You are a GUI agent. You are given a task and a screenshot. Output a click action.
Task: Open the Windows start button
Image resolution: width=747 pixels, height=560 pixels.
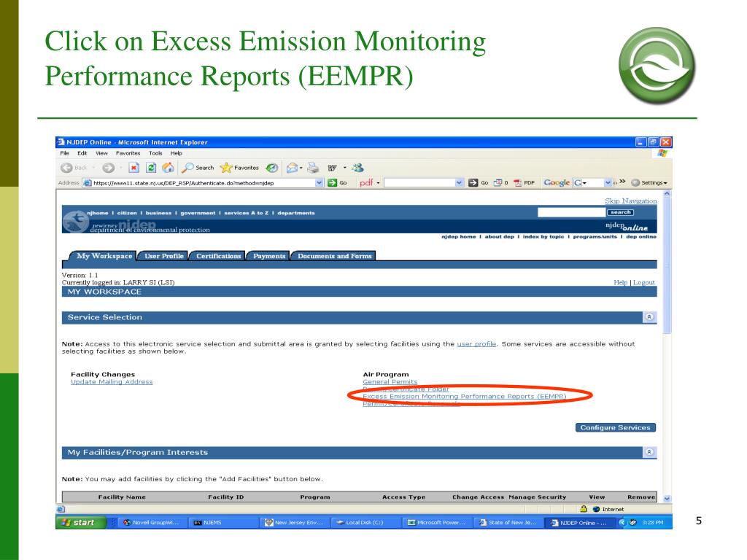click(x=80, y=522)
